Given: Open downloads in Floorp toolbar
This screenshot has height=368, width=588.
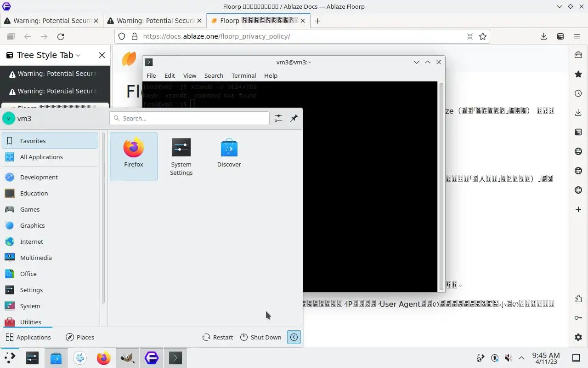Looking at the screenshot, I should pyautogui.click(x=544, y=36).
